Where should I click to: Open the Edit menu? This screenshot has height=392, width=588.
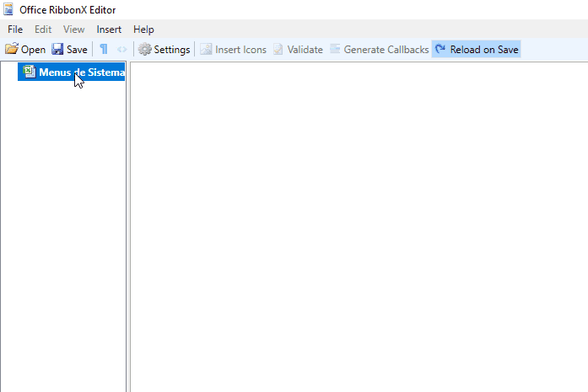[x=43, y=30]
